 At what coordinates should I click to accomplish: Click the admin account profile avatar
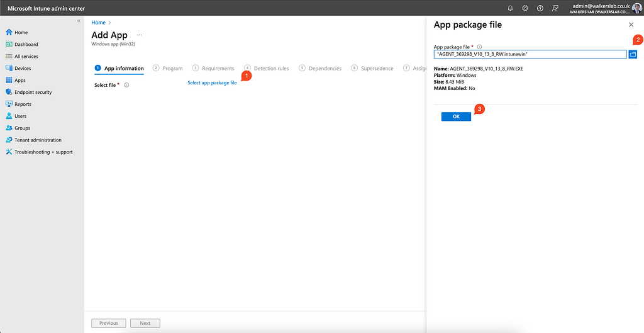tap(636, 8)
